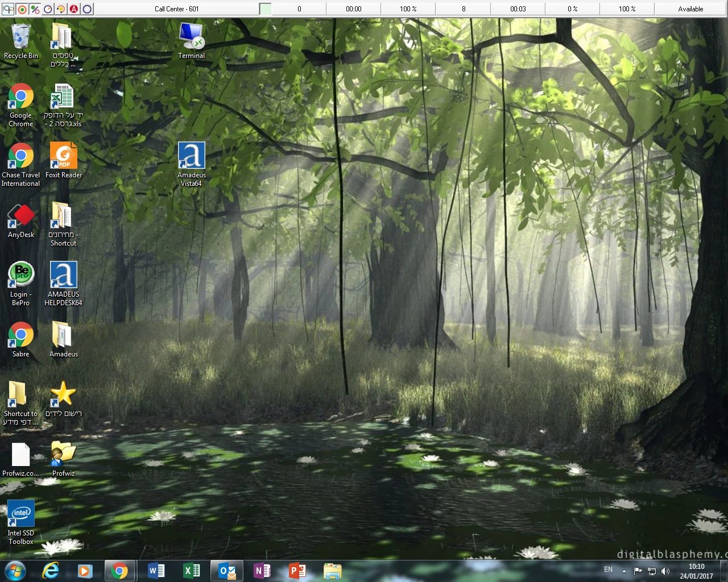Click the red letter A toolbar icon
728x582 pixels.
(74, 9)
